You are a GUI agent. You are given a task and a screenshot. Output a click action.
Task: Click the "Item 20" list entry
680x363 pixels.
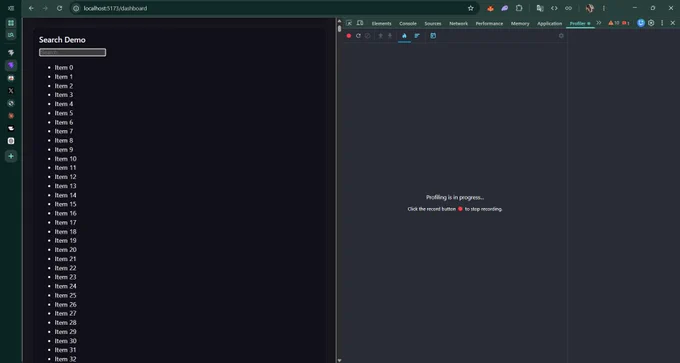[x=65, y=249]
